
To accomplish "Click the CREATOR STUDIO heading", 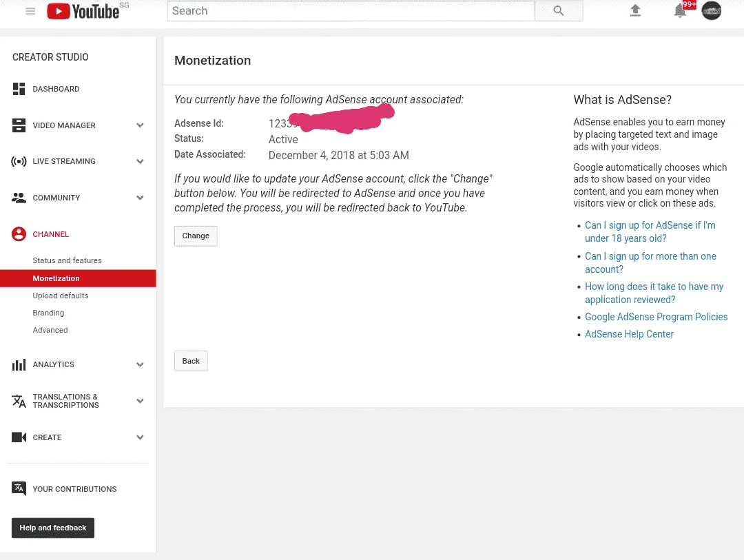I will pos(50,57).
